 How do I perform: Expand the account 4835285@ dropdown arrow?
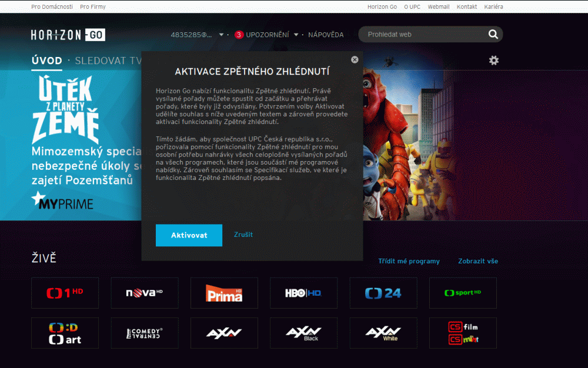tap(221, 35)
